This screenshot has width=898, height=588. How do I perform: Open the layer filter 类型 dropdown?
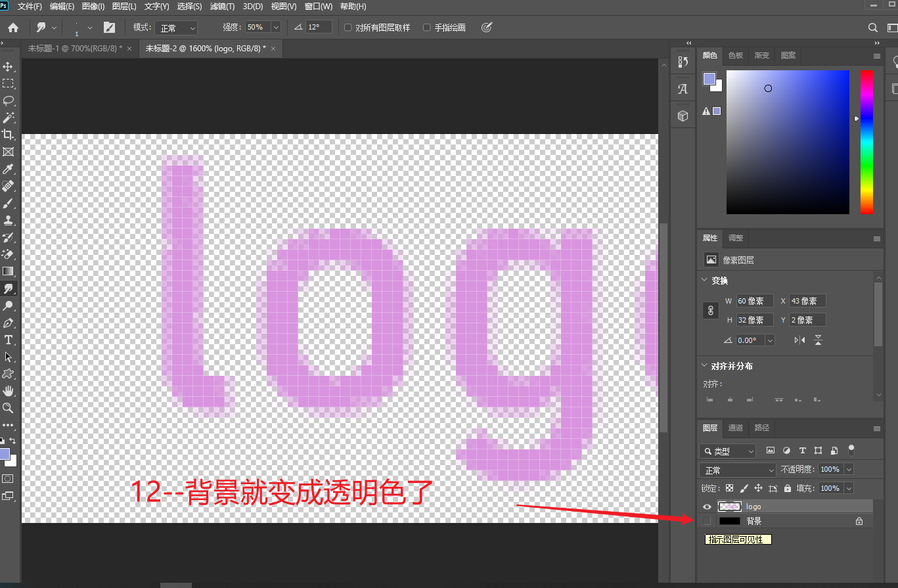tap(728, 451)
